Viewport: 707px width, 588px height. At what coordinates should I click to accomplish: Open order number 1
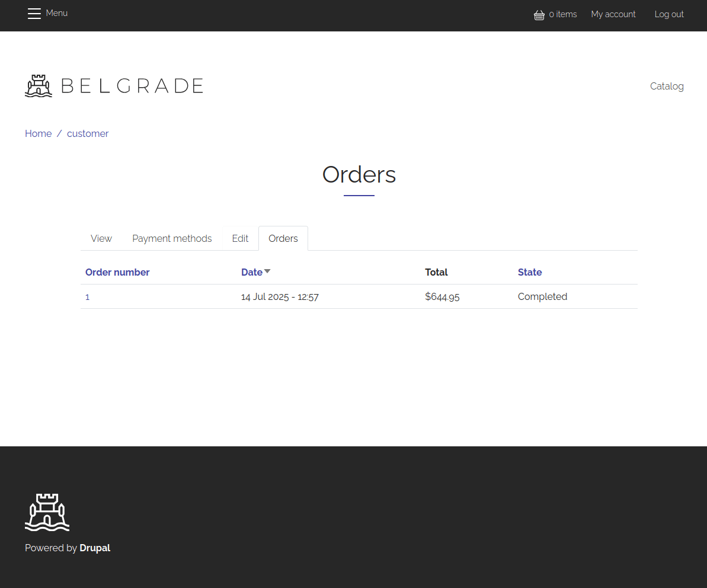click(x=88, y=297)
